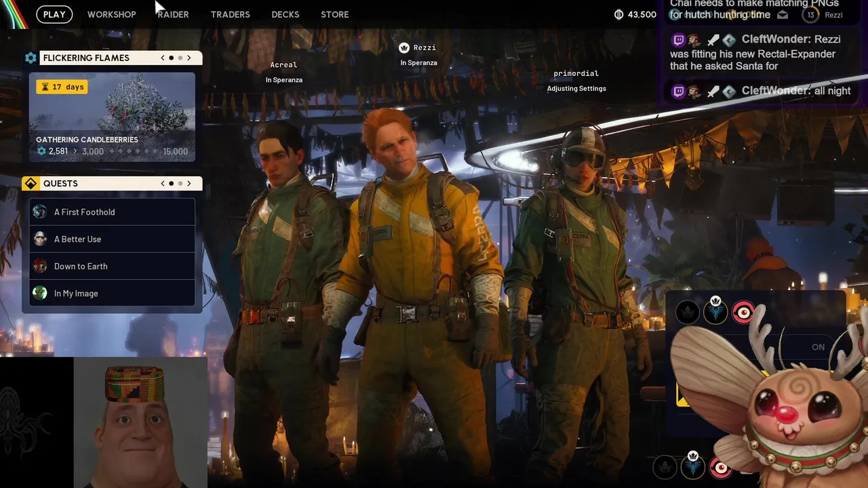
Task: Click the In My Image quest giver portrait
Action: [40, 293]
